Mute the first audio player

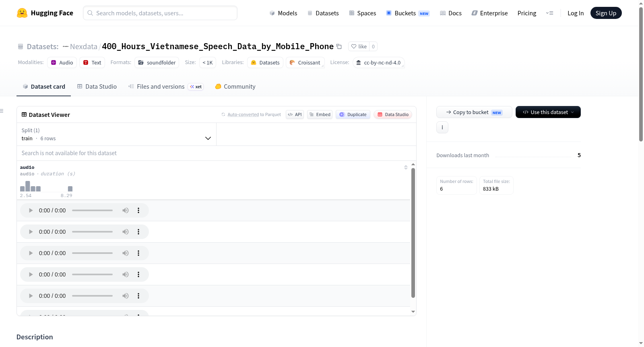click(x=126, y=210)
